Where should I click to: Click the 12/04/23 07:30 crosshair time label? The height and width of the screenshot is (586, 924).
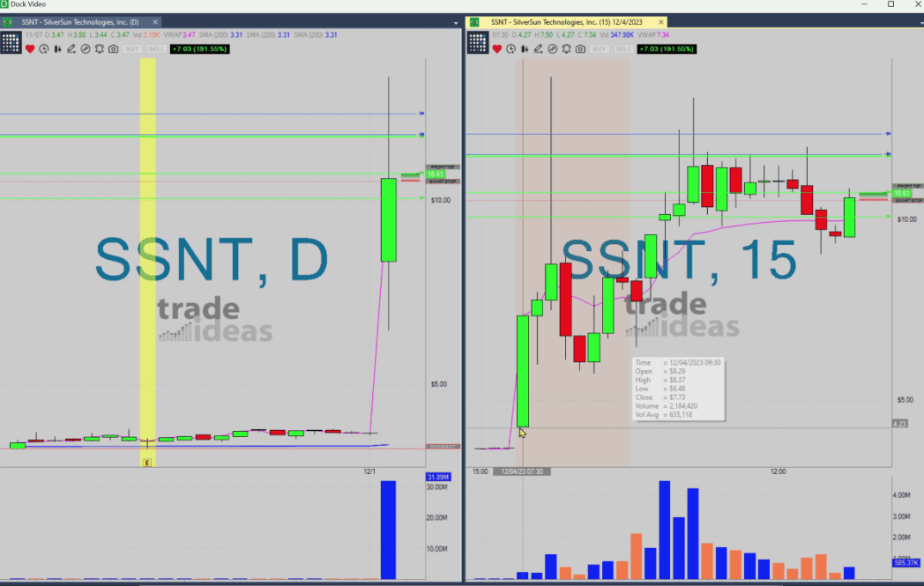[x=522, y=471]
